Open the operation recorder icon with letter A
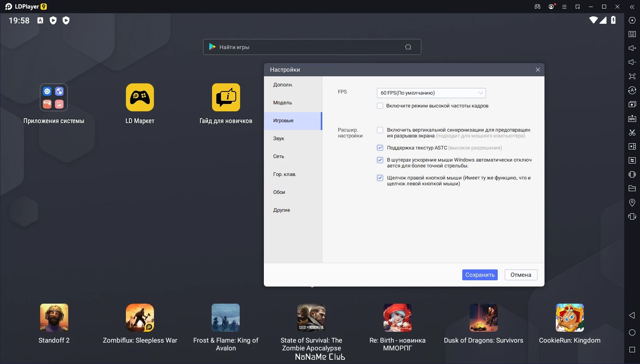 click(632, 90)
